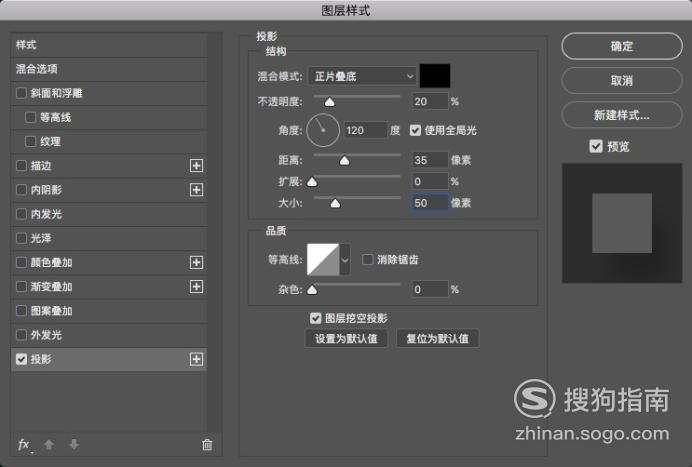
Task: Click the 杂色 value field showing 0
Action: pyautogui.click(x=430, y=290)
